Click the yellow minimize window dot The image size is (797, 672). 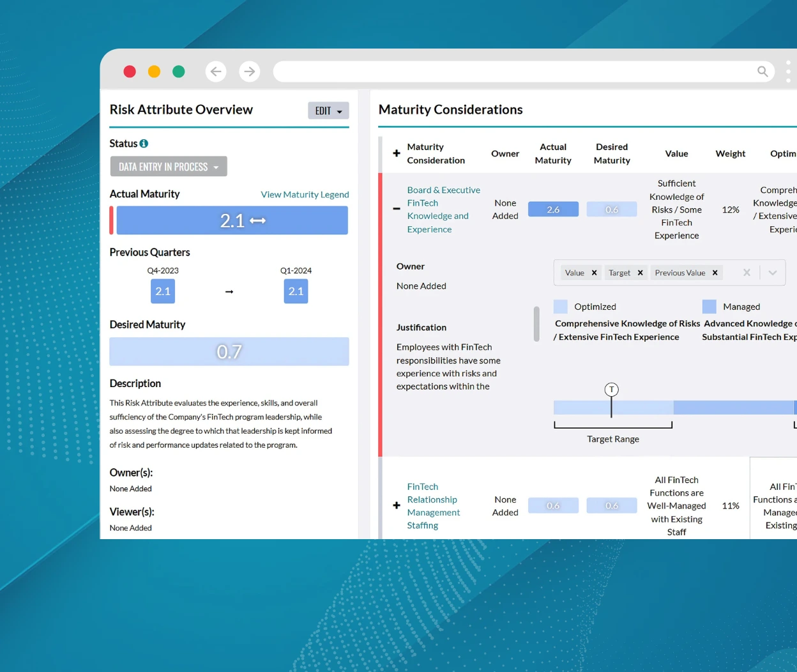pos(154,72)
